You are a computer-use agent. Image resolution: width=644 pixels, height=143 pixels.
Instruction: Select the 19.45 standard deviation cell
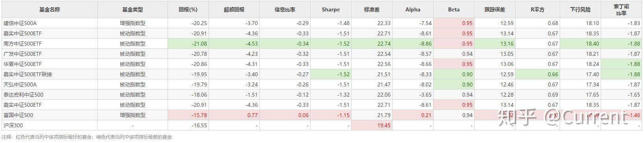click(371, 125)
